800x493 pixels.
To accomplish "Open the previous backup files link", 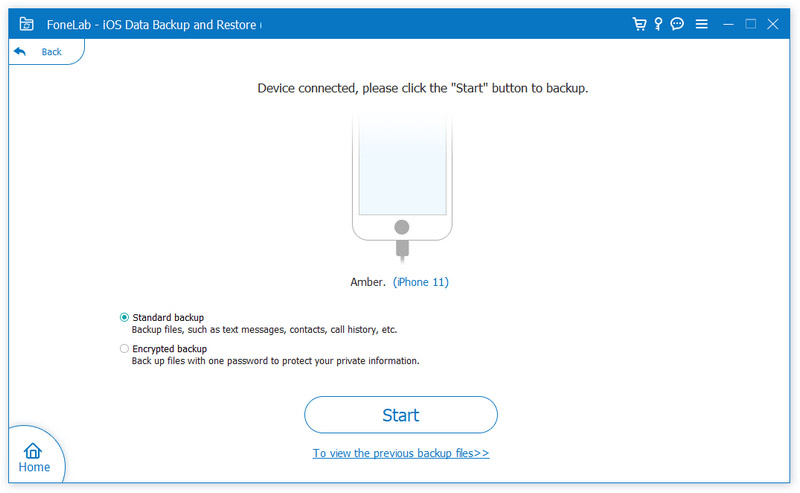I will pos(401,453).
